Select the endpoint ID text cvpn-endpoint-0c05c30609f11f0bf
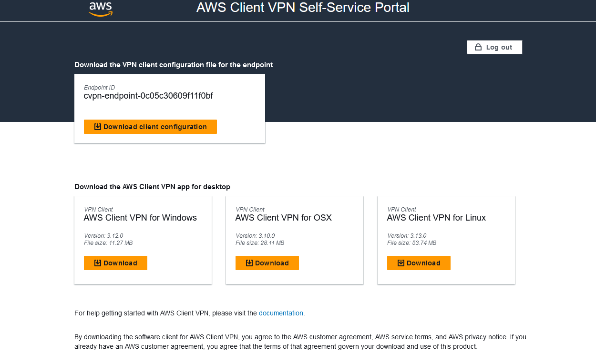Image resolution: width=596 pixels, height=364 pixels. [148, 96]
